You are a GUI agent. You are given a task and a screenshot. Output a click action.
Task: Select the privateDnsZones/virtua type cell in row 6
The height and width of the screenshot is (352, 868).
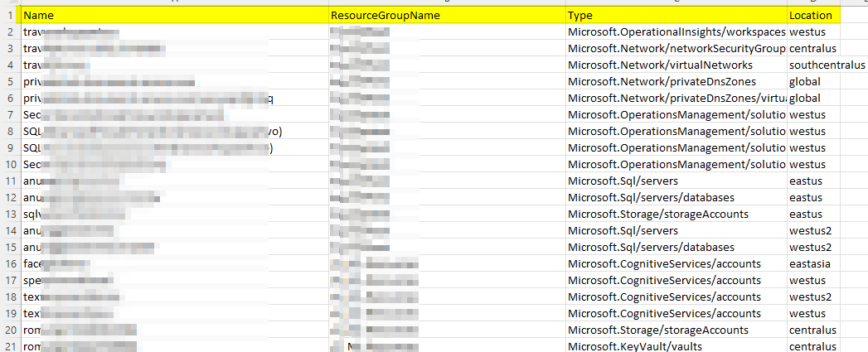point(676,98)
